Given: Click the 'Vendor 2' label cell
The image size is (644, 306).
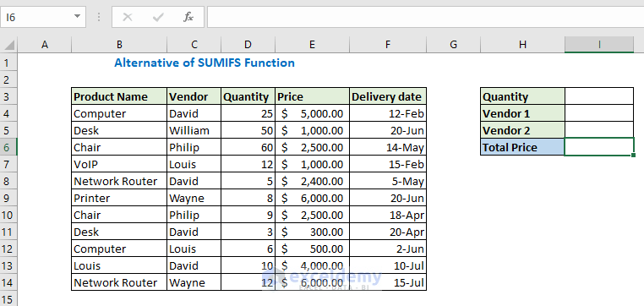Looking at the screenshot, I should (522, 130).
